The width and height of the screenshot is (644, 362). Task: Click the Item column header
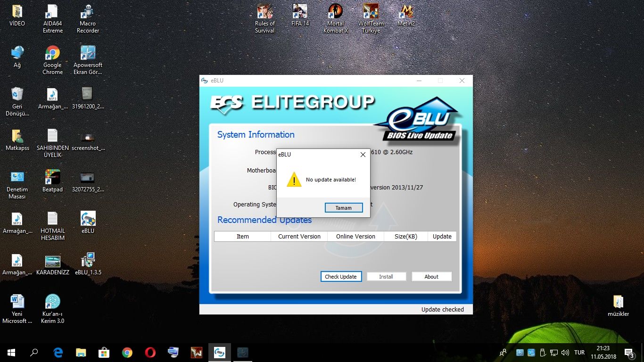243,237
